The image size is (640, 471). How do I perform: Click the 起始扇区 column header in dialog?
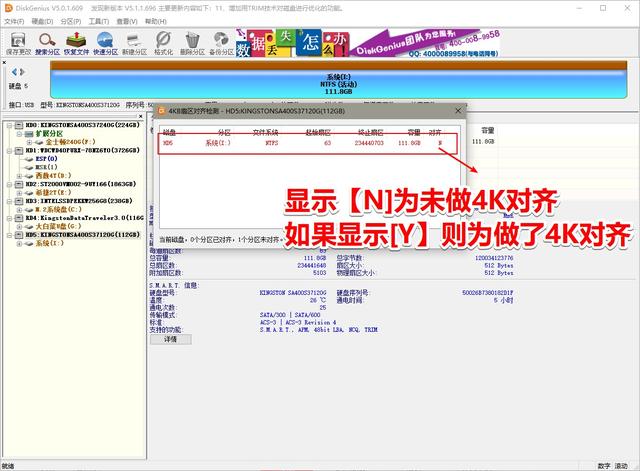point(318,132)
